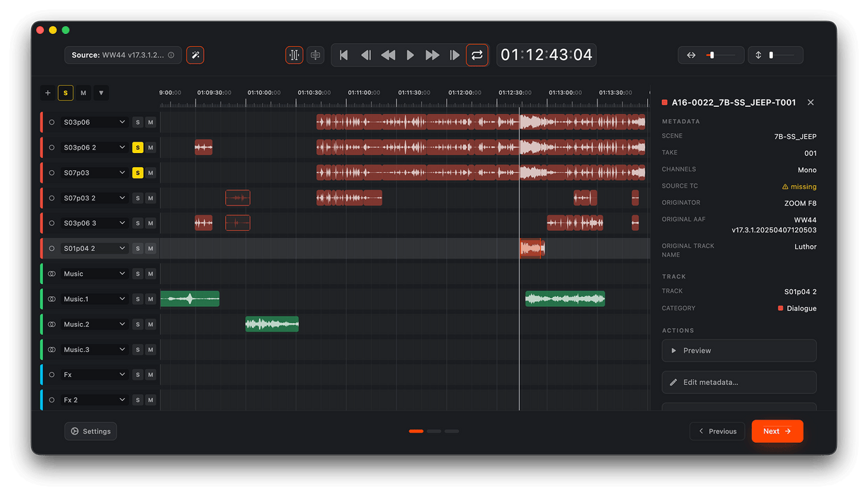Open the track filter triangle menu

[x=101, y=93]
